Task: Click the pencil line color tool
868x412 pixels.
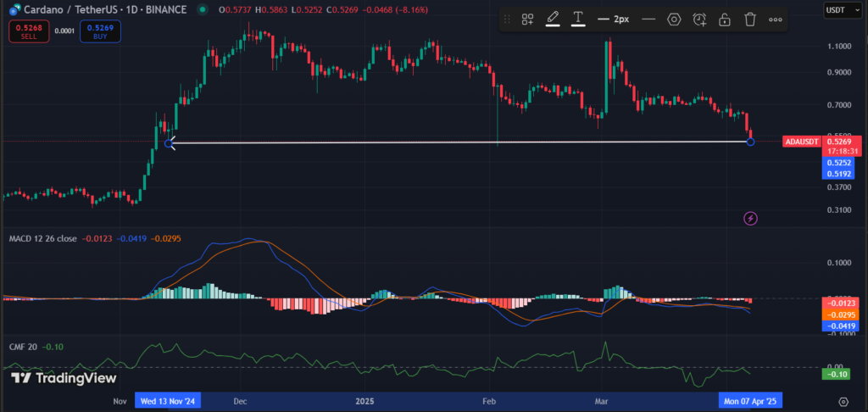Action: tap(553, 19)
